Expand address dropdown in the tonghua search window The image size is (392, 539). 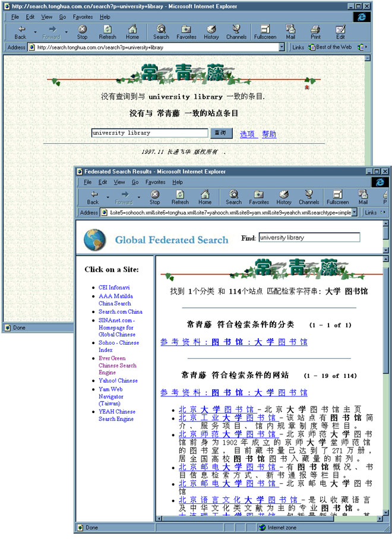282,47
